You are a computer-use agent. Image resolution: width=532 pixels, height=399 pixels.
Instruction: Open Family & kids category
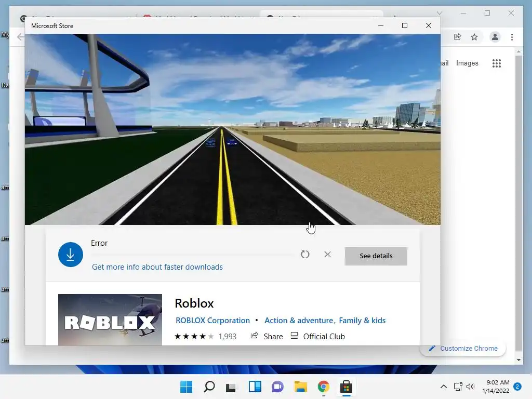(362, 320)
